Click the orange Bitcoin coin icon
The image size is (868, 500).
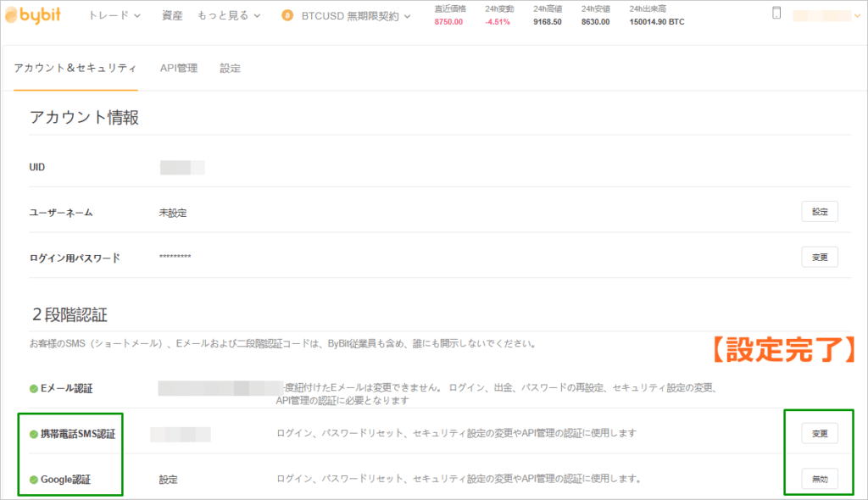coord(287,16)
